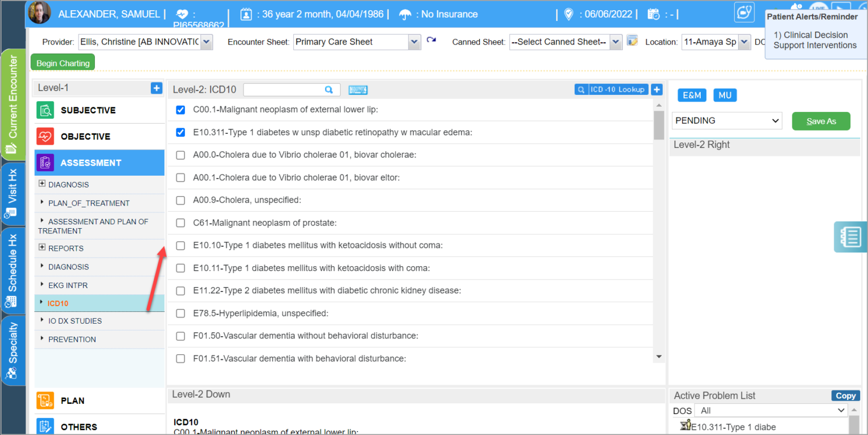Copy the Active Problem List

point(845,395)
